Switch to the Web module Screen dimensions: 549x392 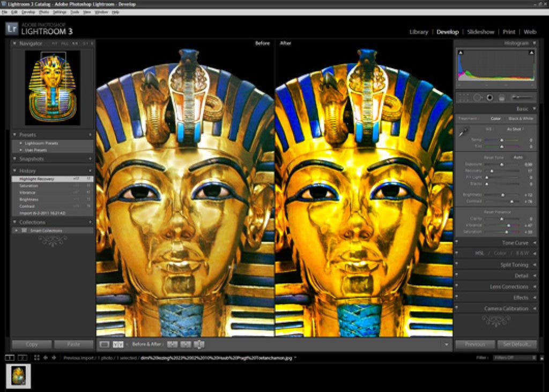530,32
